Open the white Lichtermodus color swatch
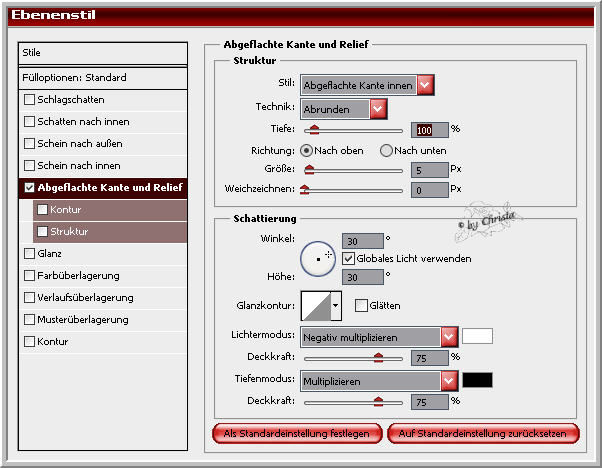This screenshot has height=468, width=602. (x=477, y=336)
